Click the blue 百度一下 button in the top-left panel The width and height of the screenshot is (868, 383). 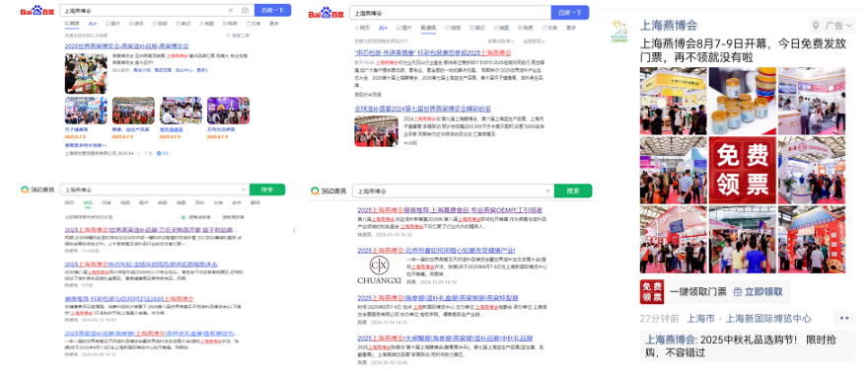tap(272, 11)
